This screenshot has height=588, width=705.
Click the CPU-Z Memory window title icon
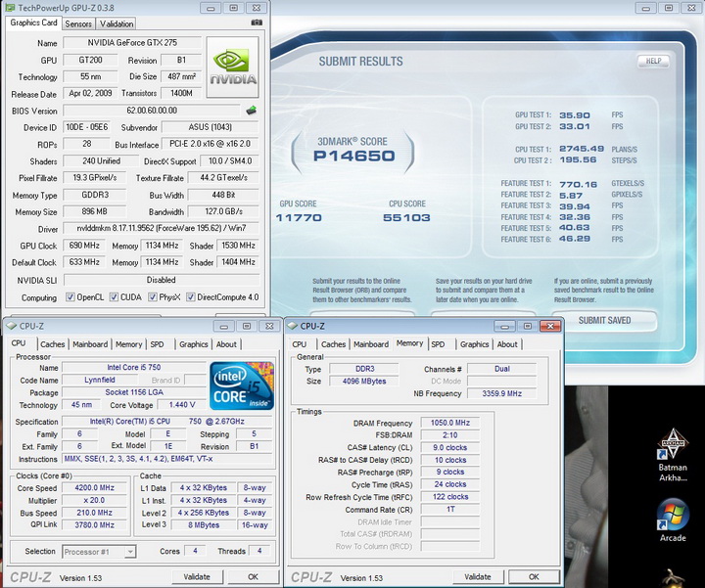(292, 326)
